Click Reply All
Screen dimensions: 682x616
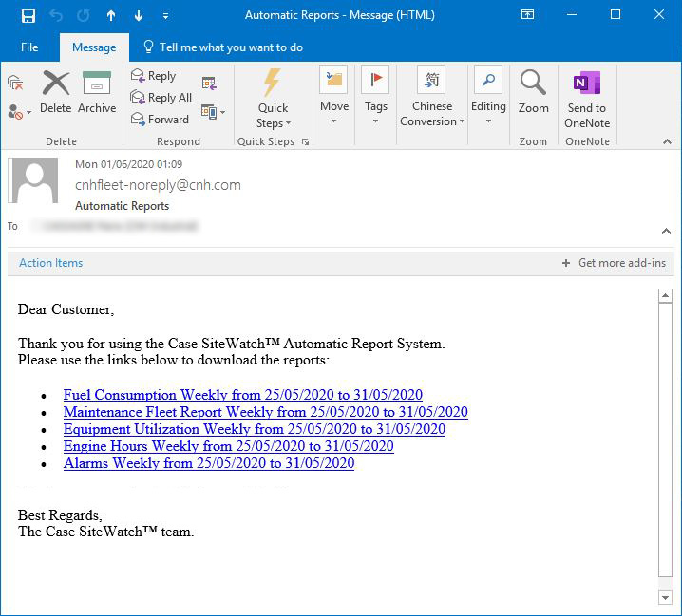[x=161, y=98]
